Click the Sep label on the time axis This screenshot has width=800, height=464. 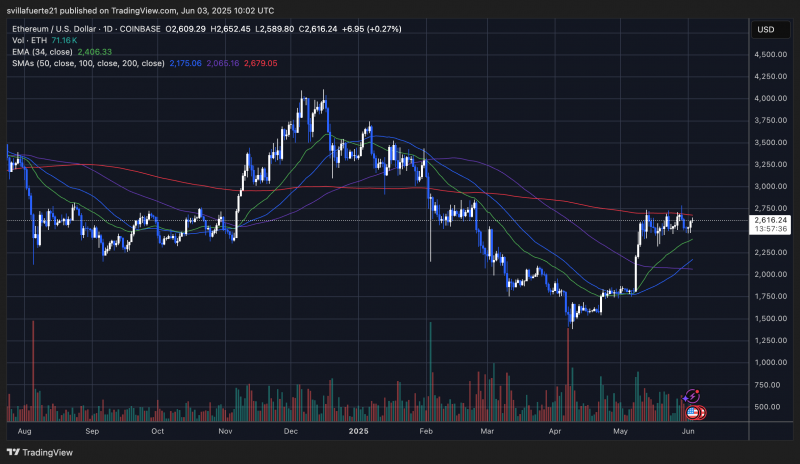coord(92,431)
